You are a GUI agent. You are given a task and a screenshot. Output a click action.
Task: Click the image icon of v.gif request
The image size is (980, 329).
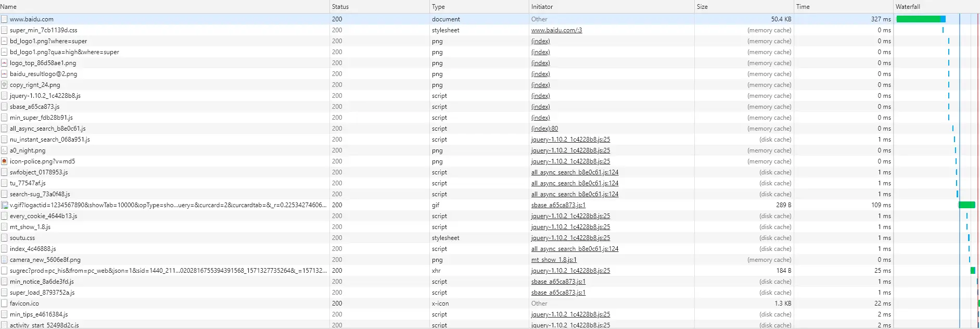coord(5,205)
